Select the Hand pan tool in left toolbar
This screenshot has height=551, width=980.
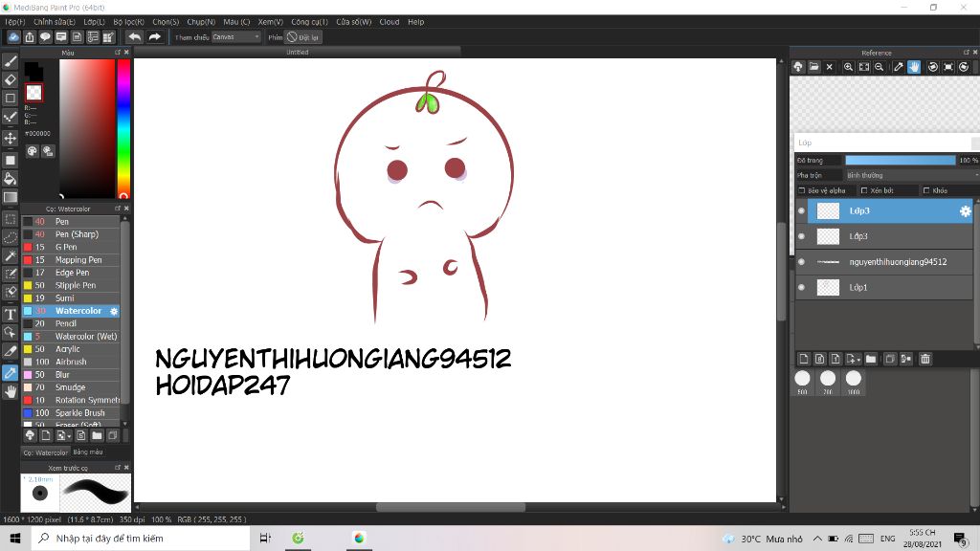pyautogui.click(x=10, y=391)
